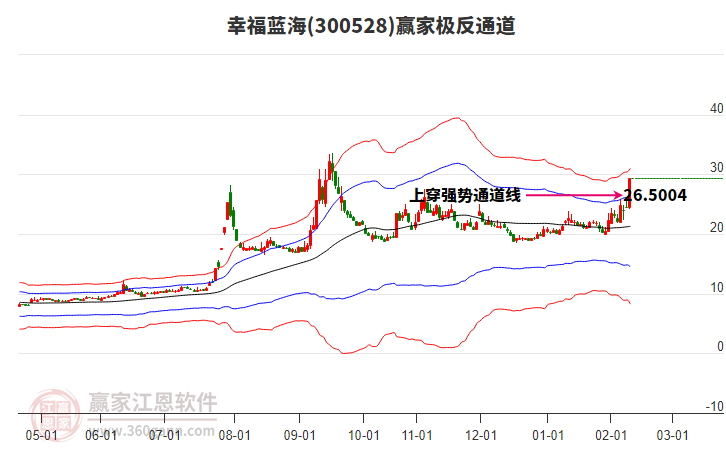Screen dimensions: 726x450
Task: Click the y-axis label 0
Action: pyautogui.click(x=720, y=346)
